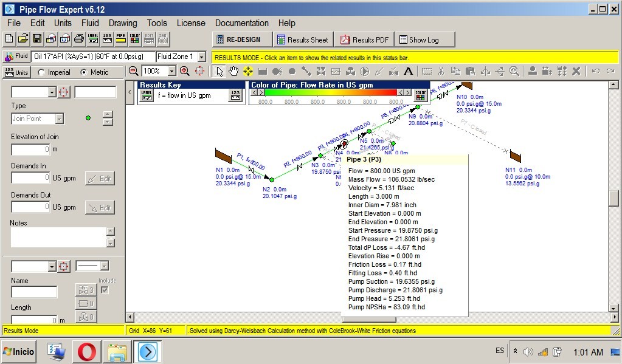Open the Units configuration button

coord(16,72)
